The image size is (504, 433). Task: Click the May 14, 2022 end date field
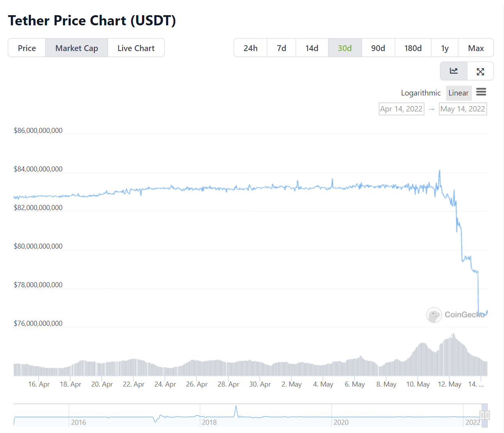click(x=463, y=109)
